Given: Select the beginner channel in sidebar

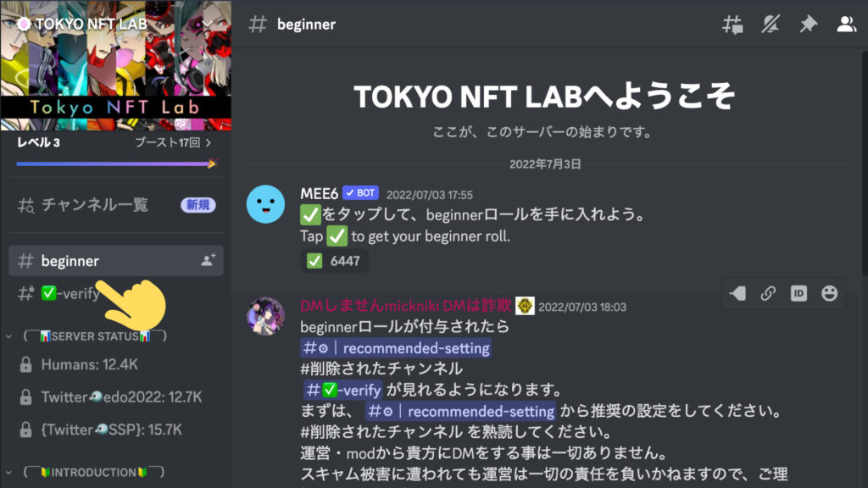Looking at the screenshot, I should [115, 261].
